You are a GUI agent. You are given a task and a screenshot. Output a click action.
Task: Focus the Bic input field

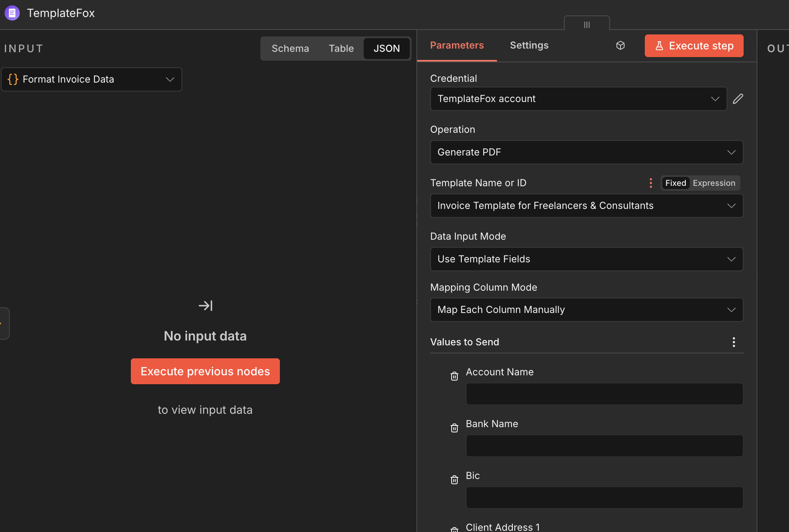[x=604, y=498]
